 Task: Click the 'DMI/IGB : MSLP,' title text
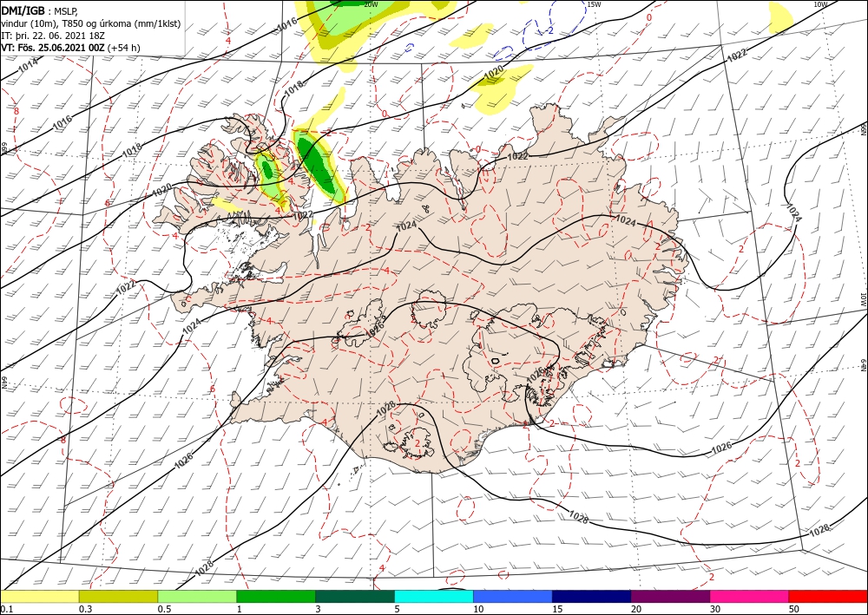point(40,11)
